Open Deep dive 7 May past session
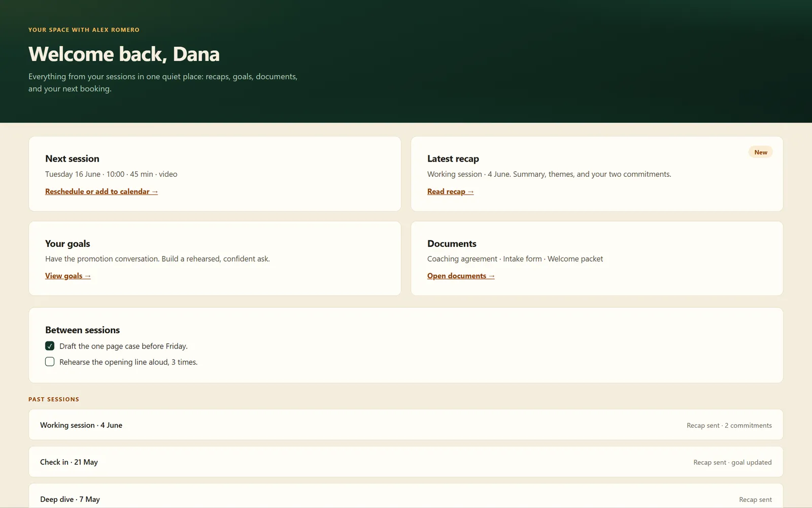 406,496
